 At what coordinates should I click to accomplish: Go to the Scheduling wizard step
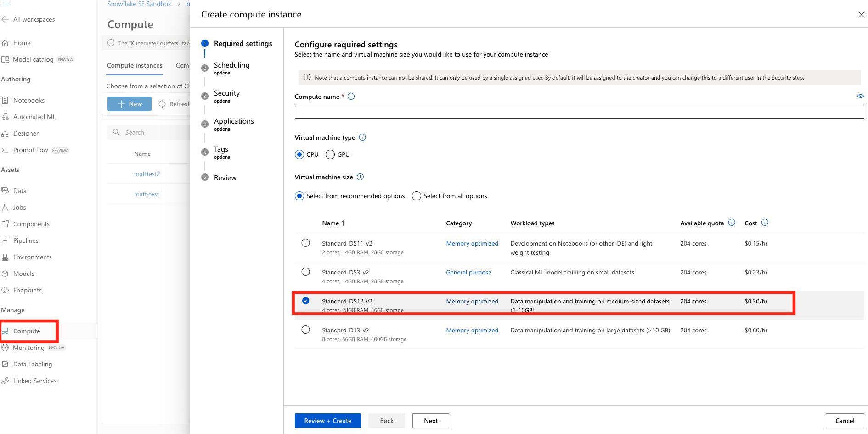coord(231,65)
